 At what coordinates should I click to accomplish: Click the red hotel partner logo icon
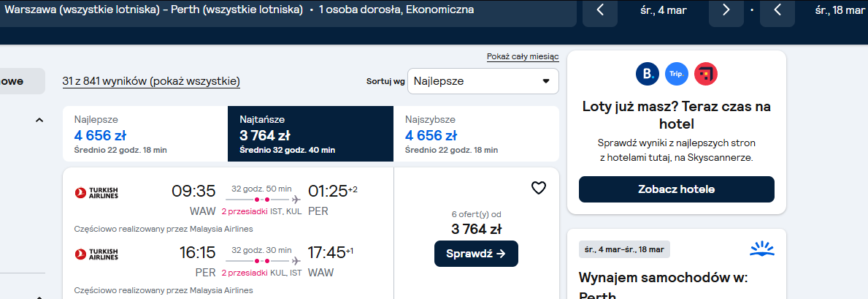click(706, 73)
